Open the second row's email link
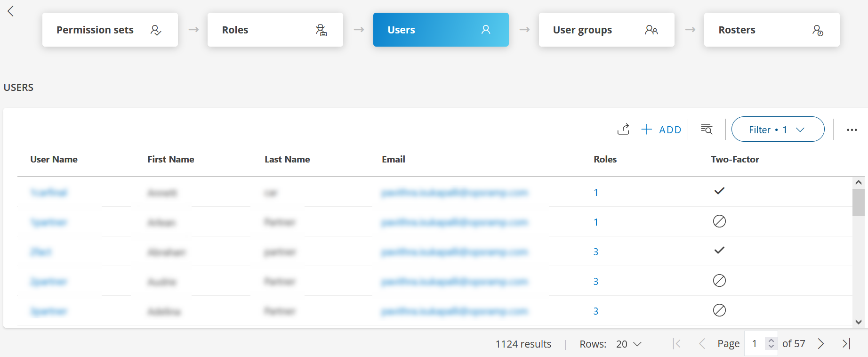The image size is (868, 357). (x=455, y=222)
